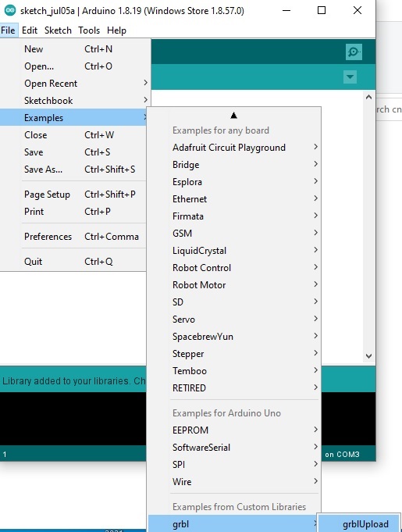Image resolution: width=402 pixels, height=532 pixels.
Task: Open the Tools menu
Action: coord(89,30)
